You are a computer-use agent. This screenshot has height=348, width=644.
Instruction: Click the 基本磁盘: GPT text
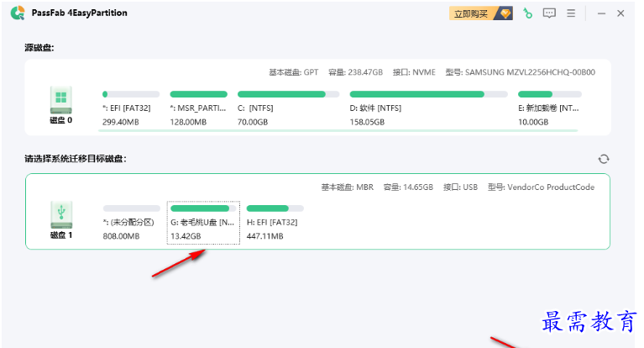click(294, 72)
